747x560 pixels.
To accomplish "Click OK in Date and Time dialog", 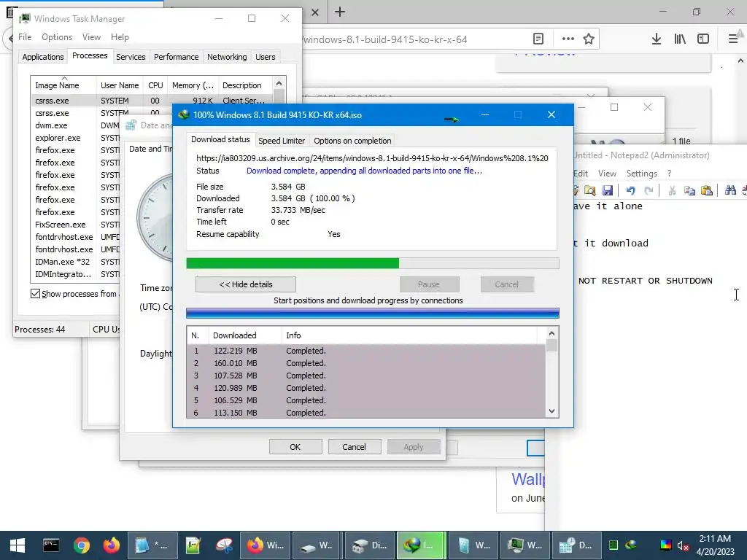I will (295, 447).
